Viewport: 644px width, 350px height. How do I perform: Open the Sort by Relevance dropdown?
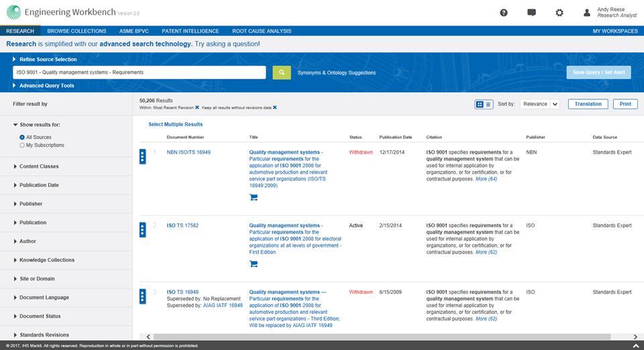pos(539,104)
